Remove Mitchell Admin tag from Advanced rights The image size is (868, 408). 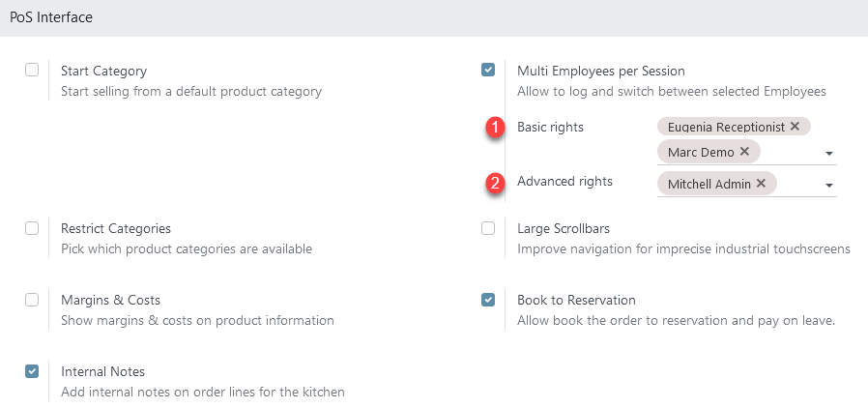pyautogui.click(x=761, y=184)
